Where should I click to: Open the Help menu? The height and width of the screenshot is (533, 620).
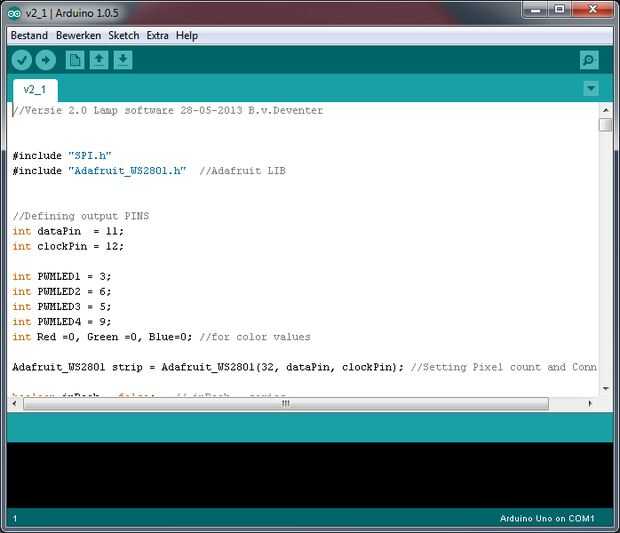tap(187, 36)
